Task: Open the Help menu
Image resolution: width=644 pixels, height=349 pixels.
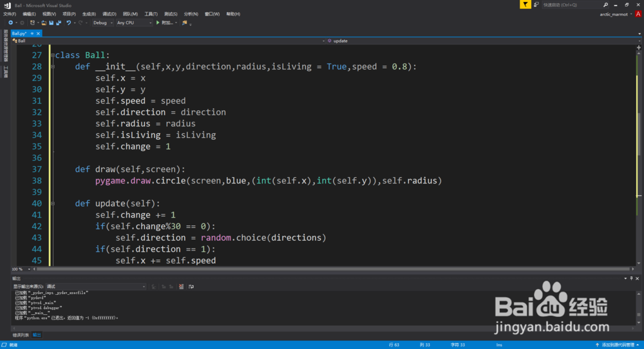Action: 233,14
